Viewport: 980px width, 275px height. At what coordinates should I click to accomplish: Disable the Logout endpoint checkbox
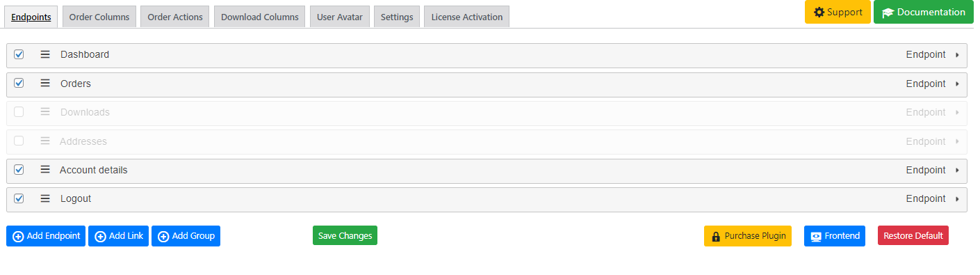pyautogui.click(x=19, y=198)
